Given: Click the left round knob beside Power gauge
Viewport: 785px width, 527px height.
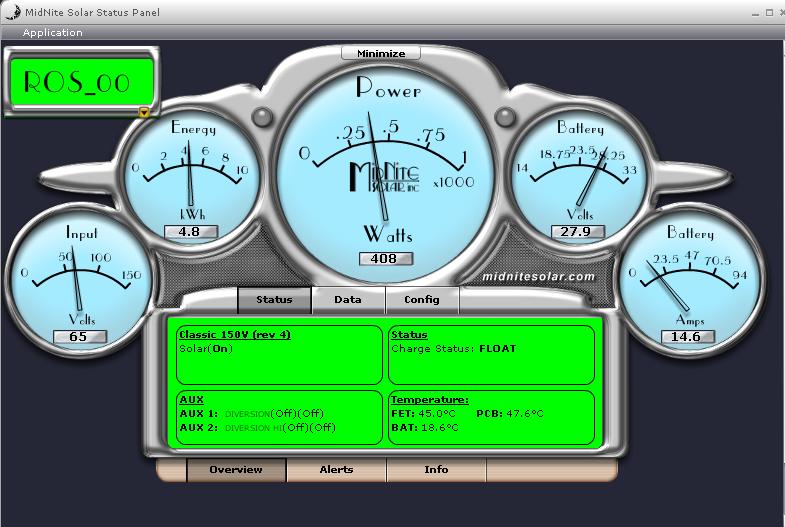Looking at the screenshot, I should point(262,118).
